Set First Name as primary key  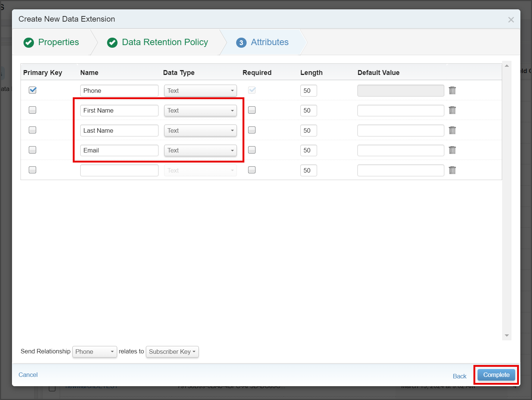[32, 110]
